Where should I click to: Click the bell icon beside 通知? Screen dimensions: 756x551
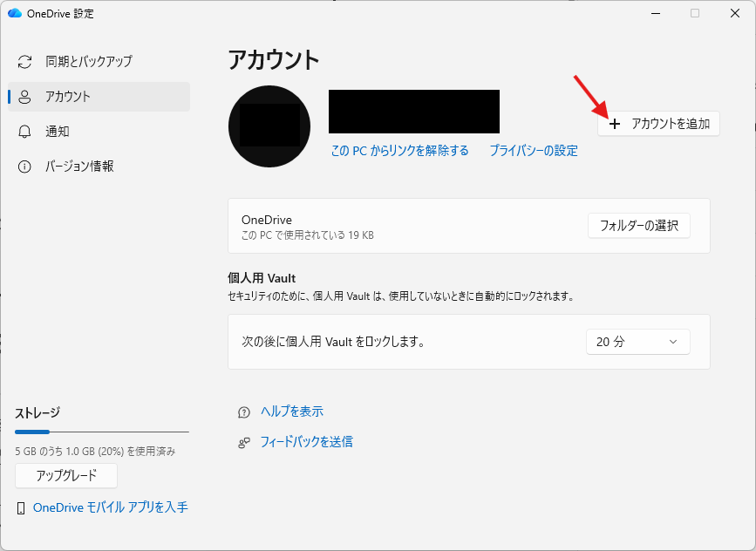pos(24,132)
